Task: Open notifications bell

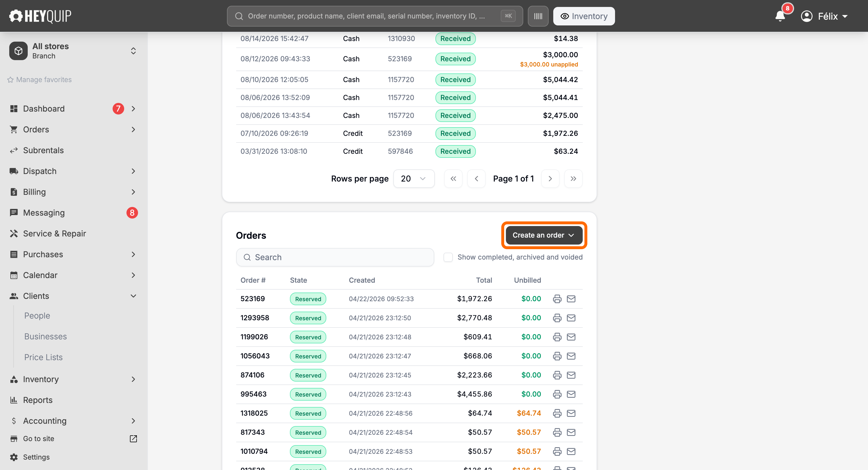Action: [x=780, y=16]
